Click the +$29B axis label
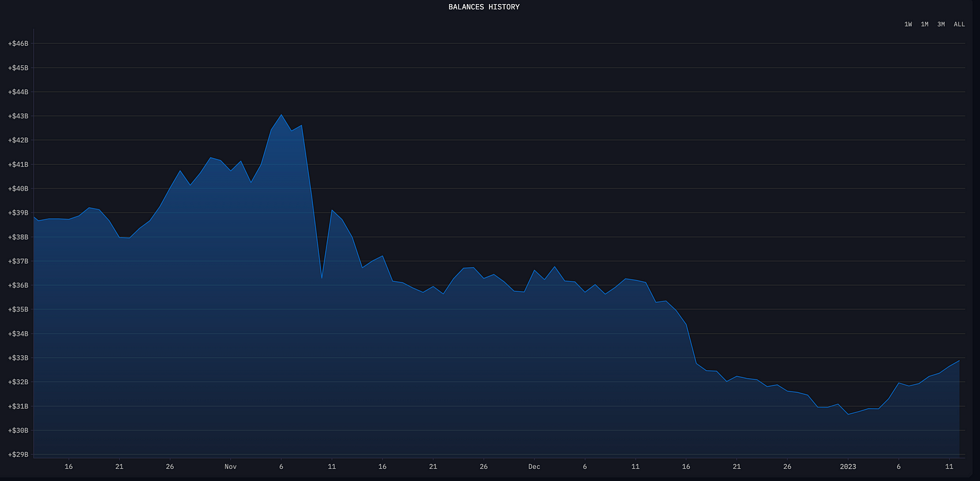 point(18,455)
